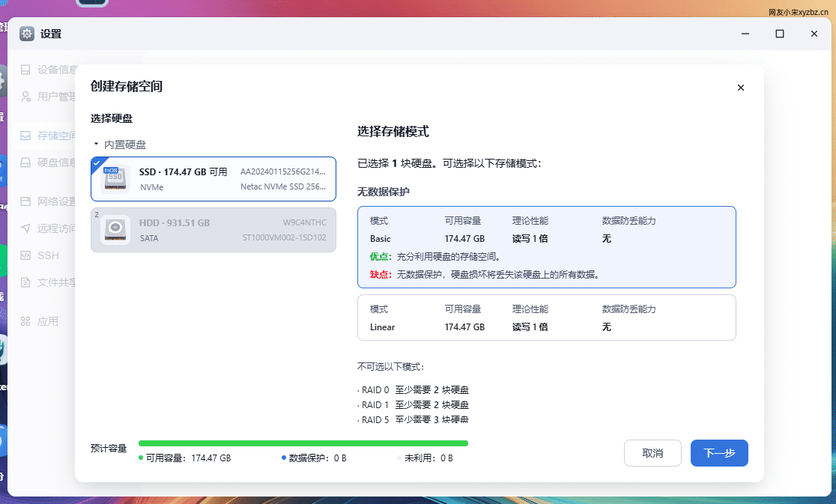
Task: Click the network settings sidebar icon
Action: click(25, 201)
